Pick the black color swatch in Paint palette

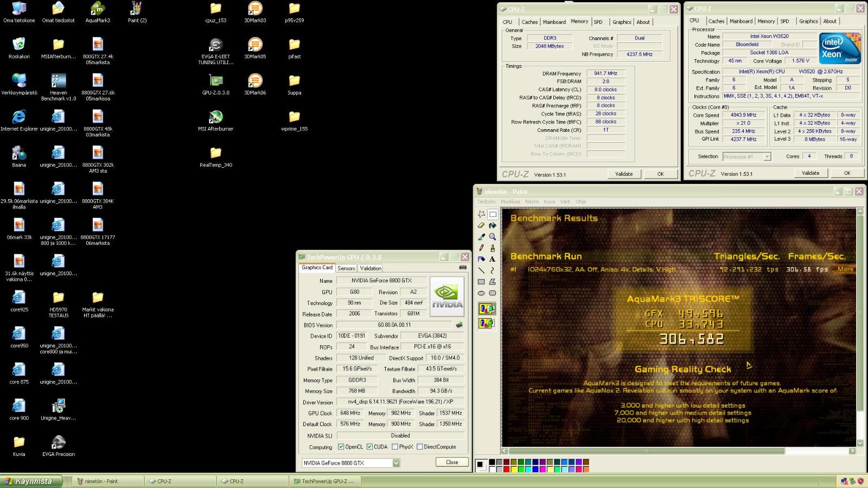(492, 462)
